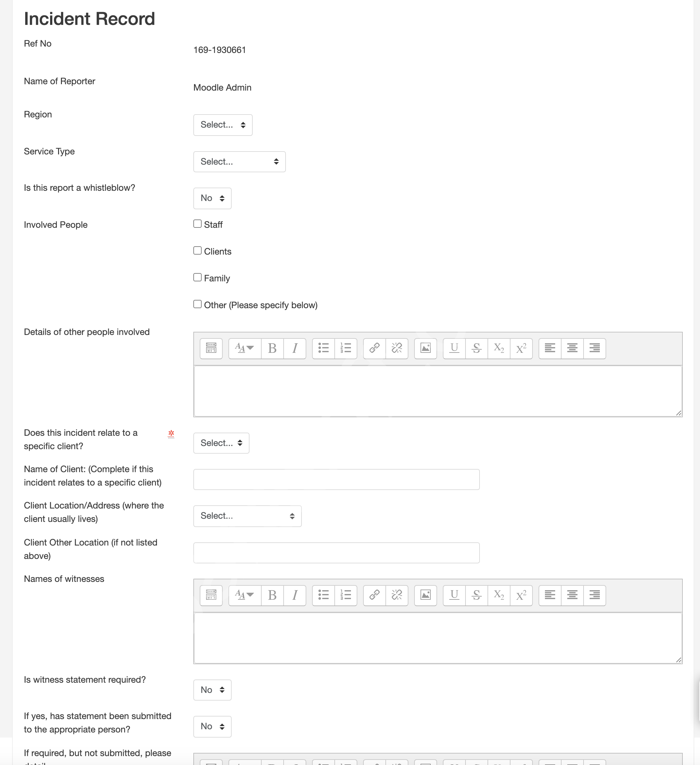Click the Client Other Location input field
This screenshot has width=700, height=765.
point(336,553)
